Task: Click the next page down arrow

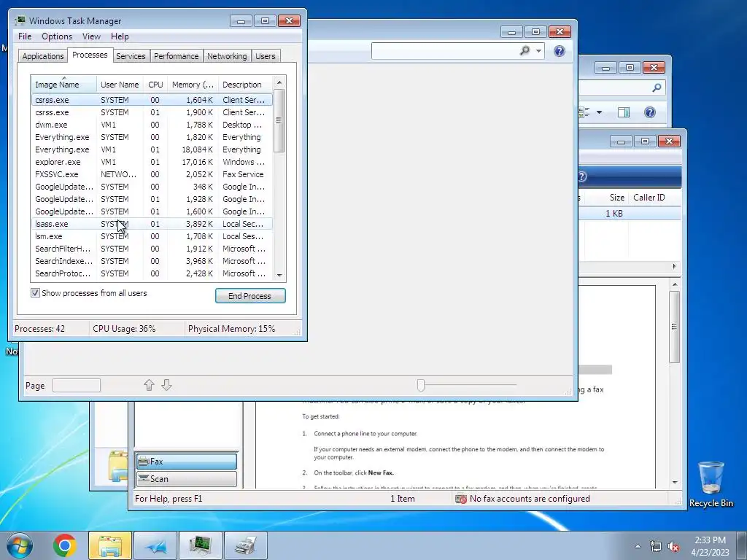Action: coord(167,385)
